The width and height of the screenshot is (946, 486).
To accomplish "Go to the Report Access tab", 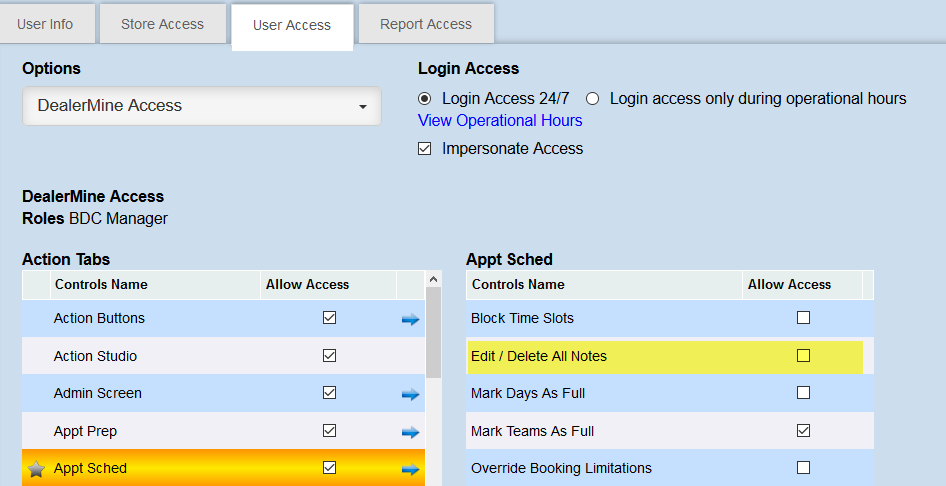I will pyautogui.click(x=426, y=24).
